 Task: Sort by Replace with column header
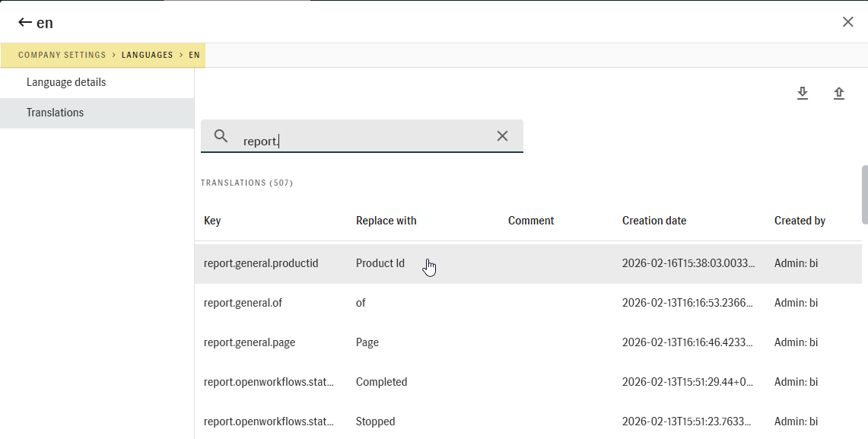[x=386, y=221]
